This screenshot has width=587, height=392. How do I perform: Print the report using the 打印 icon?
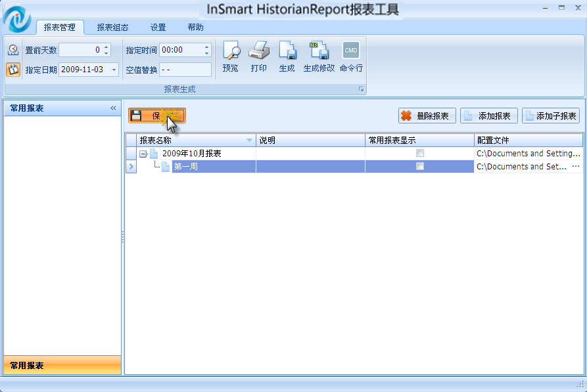259,56
